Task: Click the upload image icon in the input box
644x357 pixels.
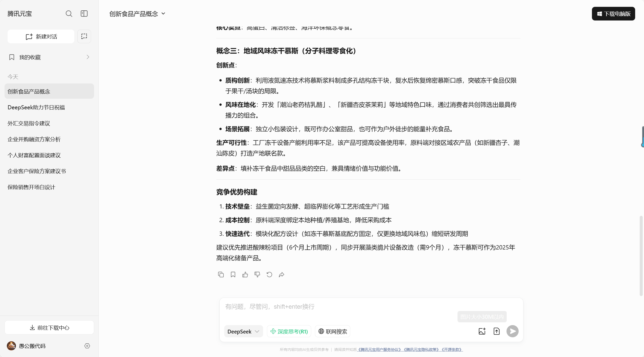Action: point(482,331)
